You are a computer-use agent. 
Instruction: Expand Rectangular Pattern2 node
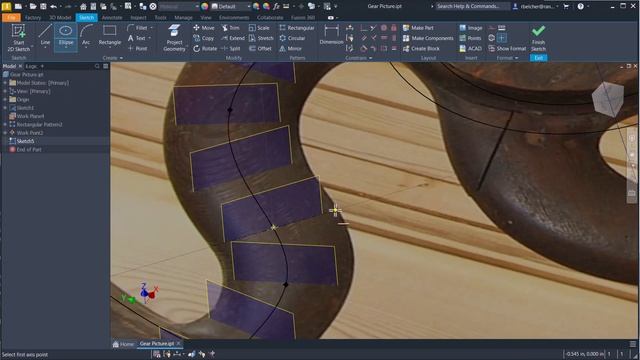(5, 124)
